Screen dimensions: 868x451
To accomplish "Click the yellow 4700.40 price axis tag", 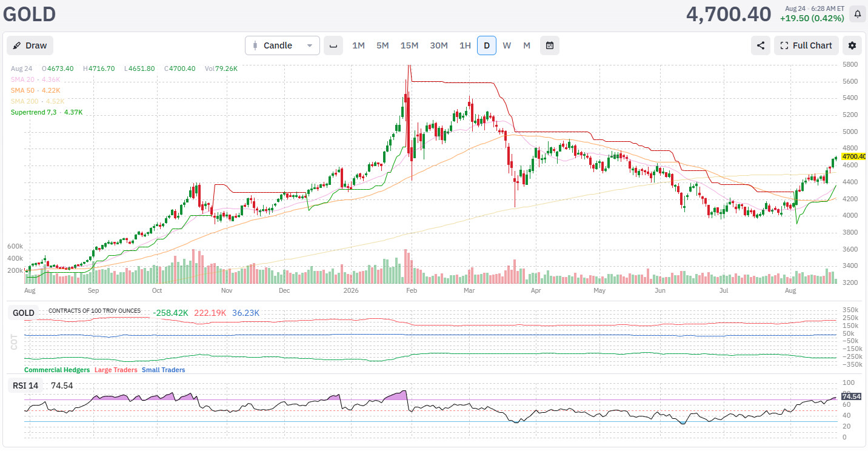I will pyautogui.click(x=853, y=156).
